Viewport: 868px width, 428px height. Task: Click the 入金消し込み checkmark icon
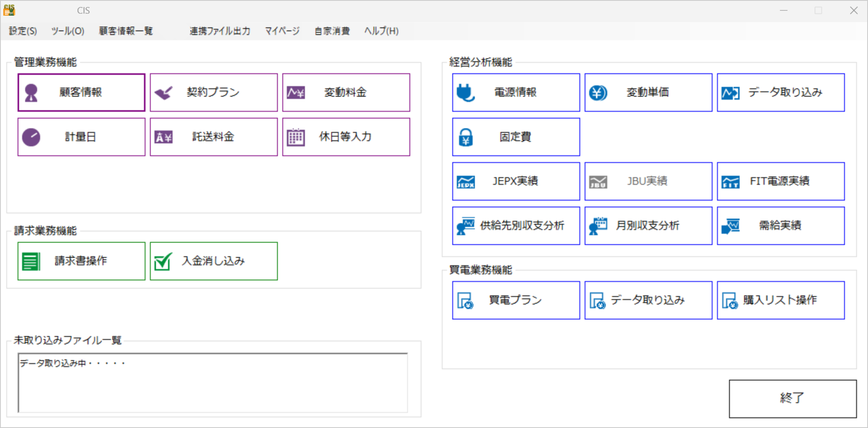pyautogui.click(x=164, y=261)
